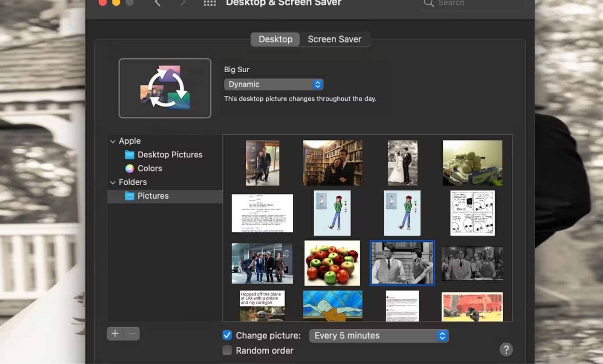Viewport: 603px width, 364px height.
Task: Click the search magnifying glass icon
Action: click(428, 3)
